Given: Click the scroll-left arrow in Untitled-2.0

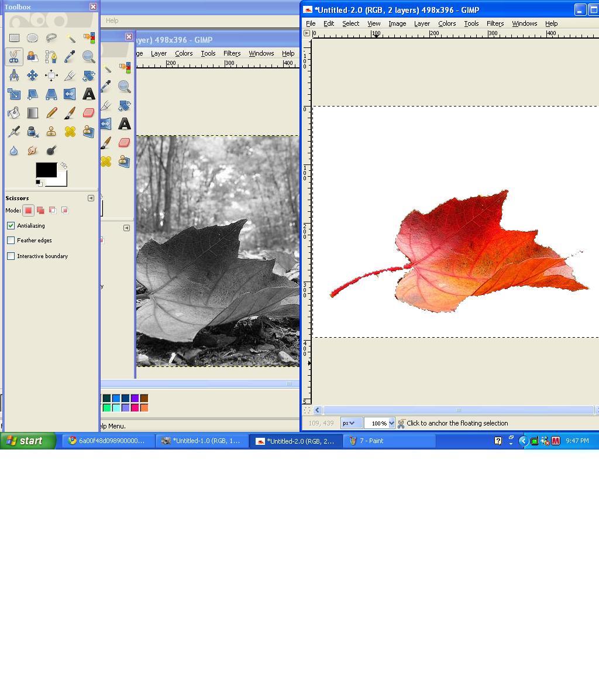Looking at the screenshot, I should click(x=318, y=410).
